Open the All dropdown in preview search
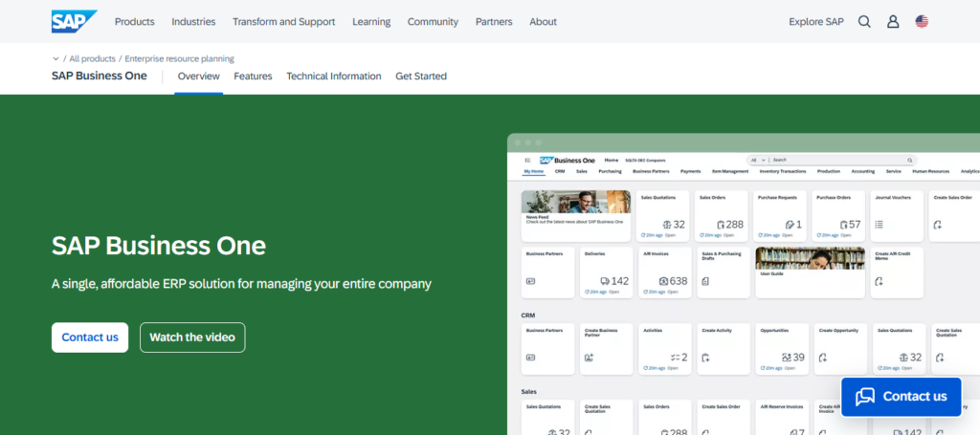 tap(758, 161)
